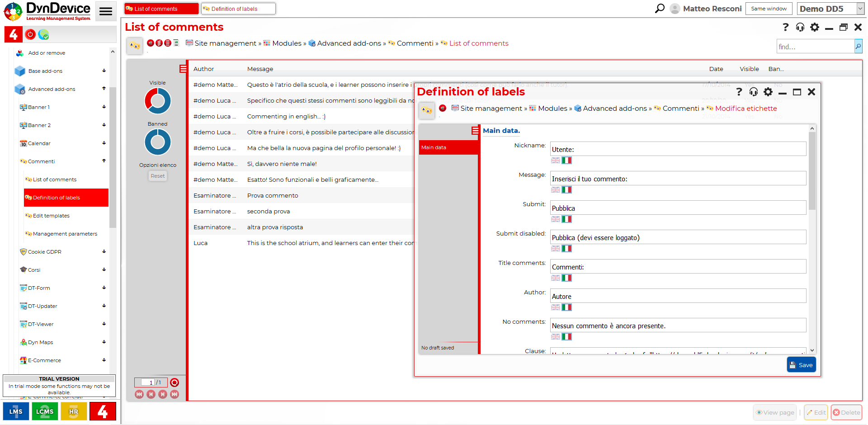Viewport: 868px width, 425px height.
Task: Click the left sidebar vertical scrollbar
Action: click(x=113, y=158)
